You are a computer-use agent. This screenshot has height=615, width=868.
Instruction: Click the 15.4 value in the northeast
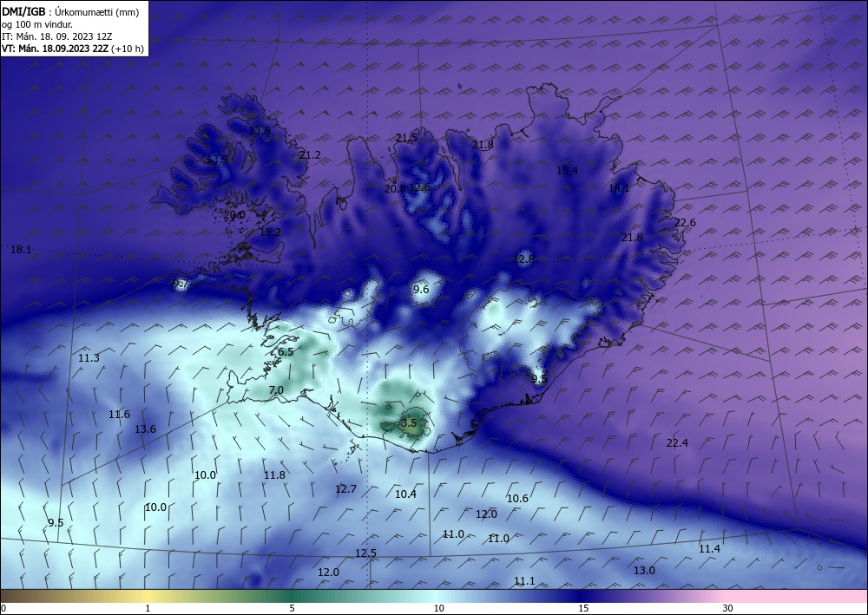pyautogui.click(x=567, y=170)
